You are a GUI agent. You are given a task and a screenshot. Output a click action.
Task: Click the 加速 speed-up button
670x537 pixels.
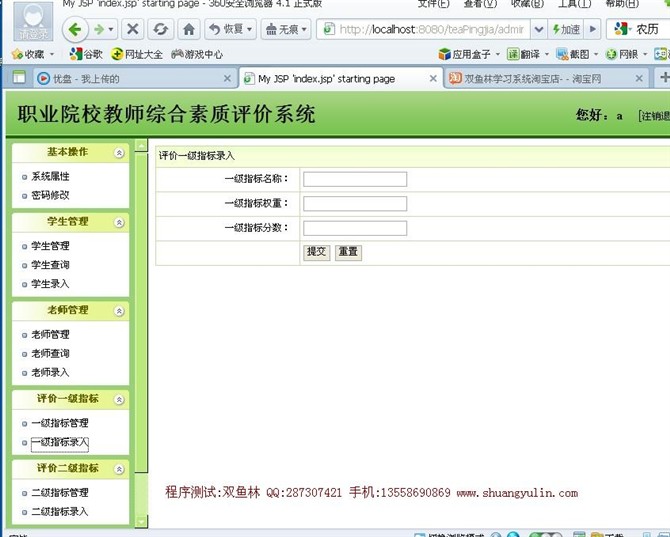click(x=566, y=29)
